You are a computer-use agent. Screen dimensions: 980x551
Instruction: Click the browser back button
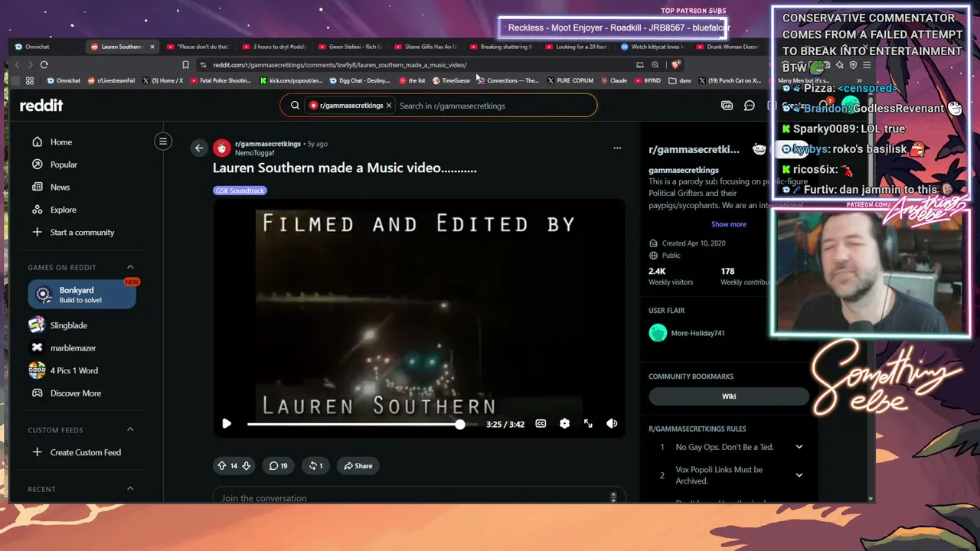point(18,65)
